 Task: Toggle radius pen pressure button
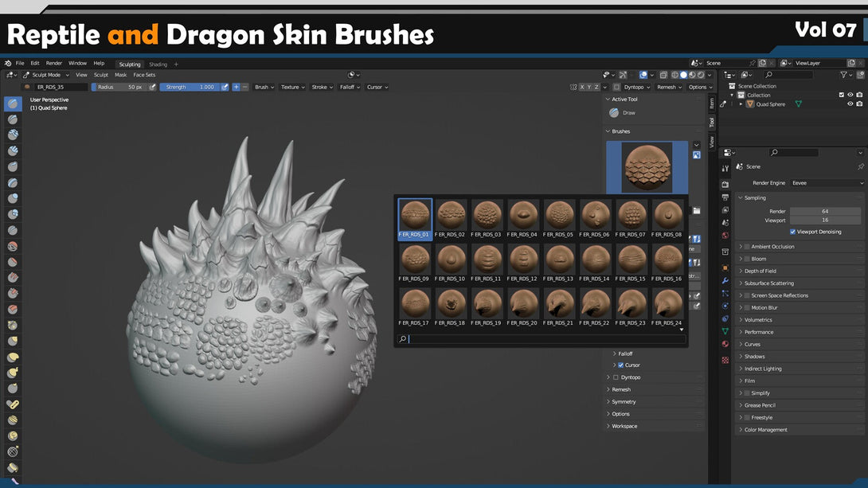tap(153, 87)
